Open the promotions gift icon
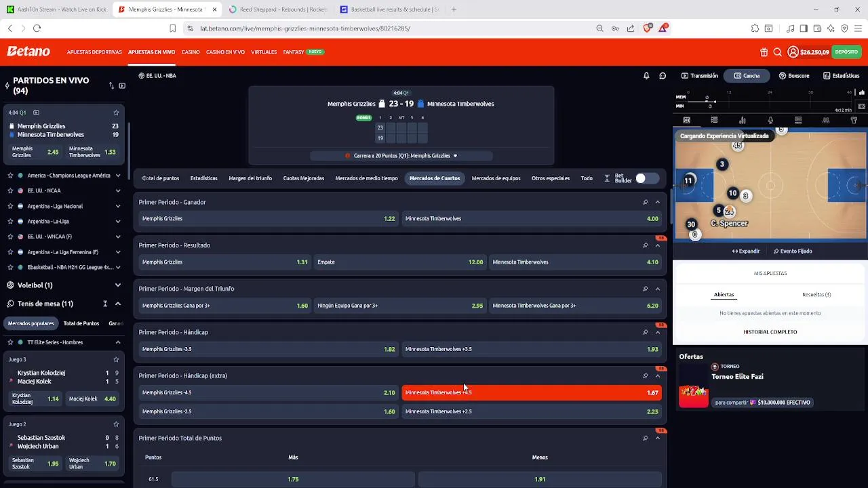 tap(764, 52)
